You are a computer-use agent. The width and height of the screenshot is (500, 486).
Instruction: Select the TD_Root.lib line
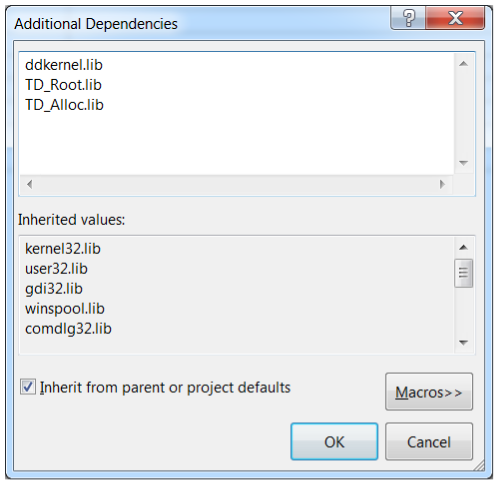(x=63, y=85)
